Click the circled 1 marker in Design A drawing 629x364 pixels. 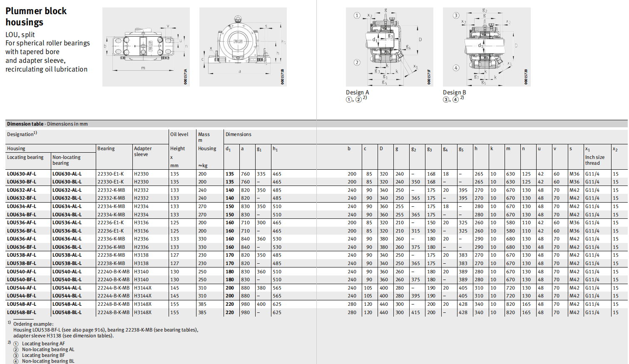point(357,15)
